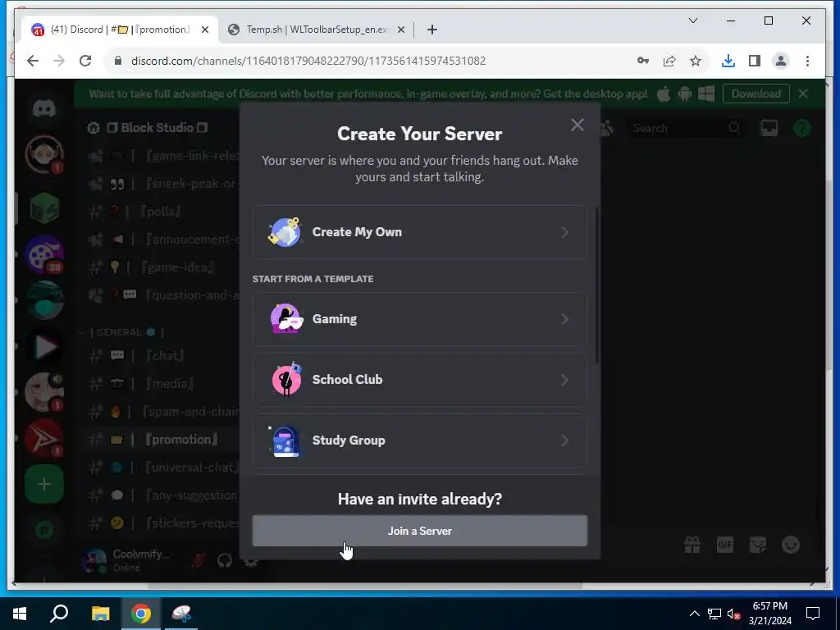Click browser back arrow
Screen dimensions: 840x630
33,61
